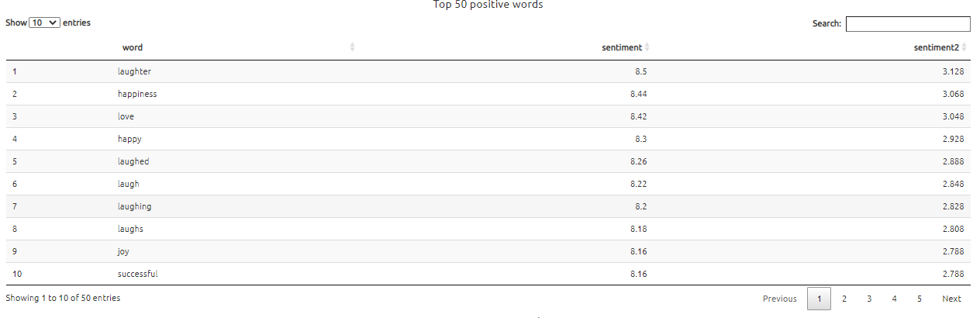Viewport: 980px width, 318px height.
Task: Click the Next pagination button
Action: pos(951,299)
